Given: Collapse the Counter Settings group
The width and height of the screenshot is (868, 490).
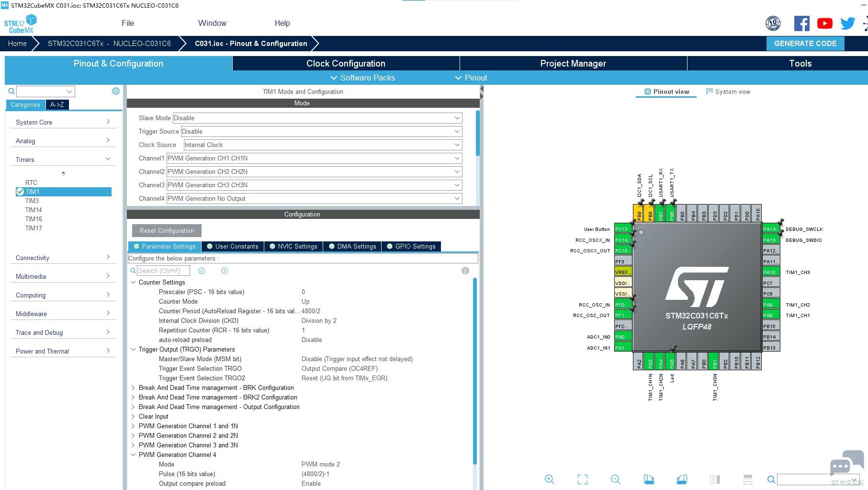Looking at the screenshot, I should tap(133, 282).
